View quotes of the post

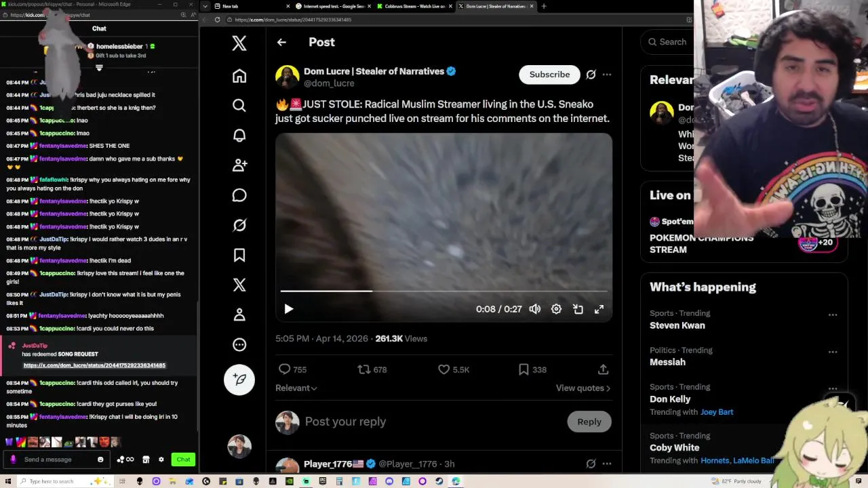583,388
